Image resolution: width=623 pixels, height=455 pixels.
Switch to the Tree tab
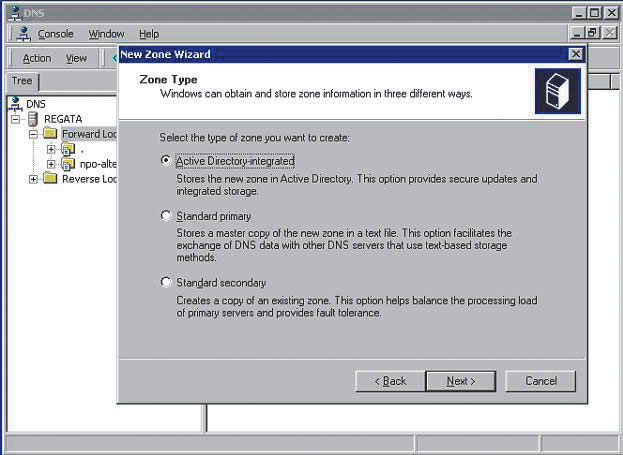click(21, 81)
